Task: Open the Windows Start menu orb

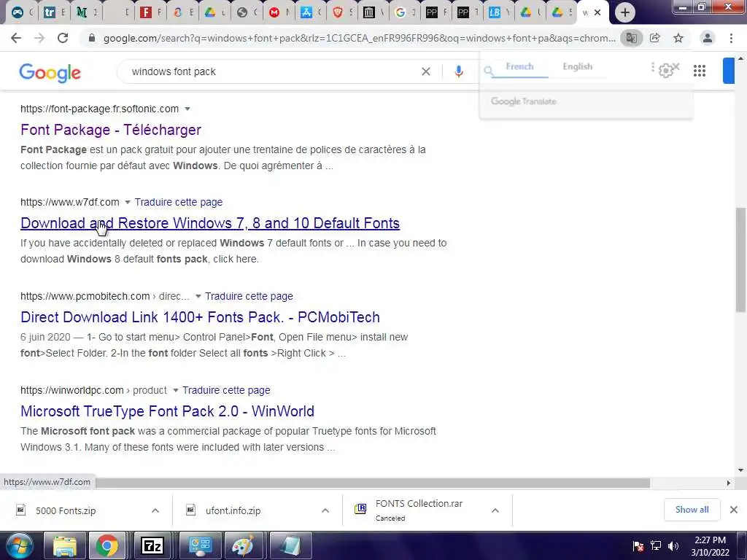Action: (x=18, y=545)
